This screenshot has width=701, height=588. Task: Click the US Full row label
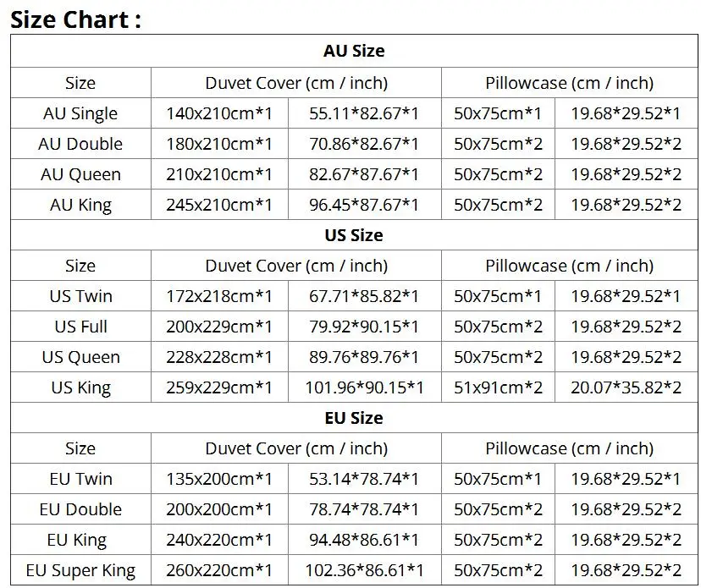(x=80, y=327)
